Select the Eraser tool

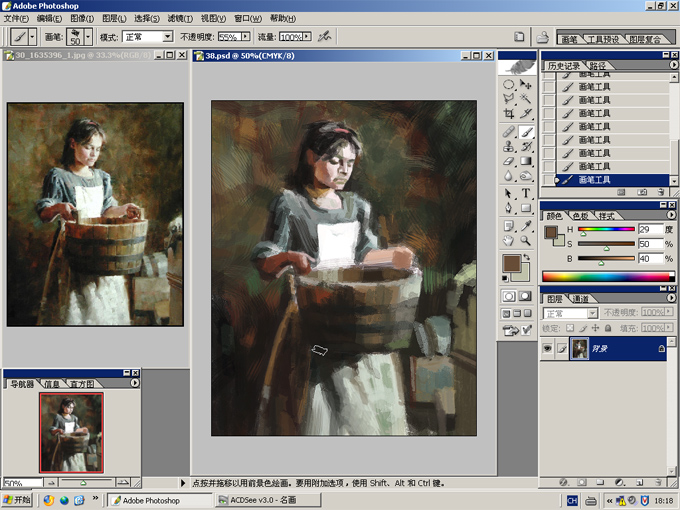pyautogui.click(x=509, y=161)
